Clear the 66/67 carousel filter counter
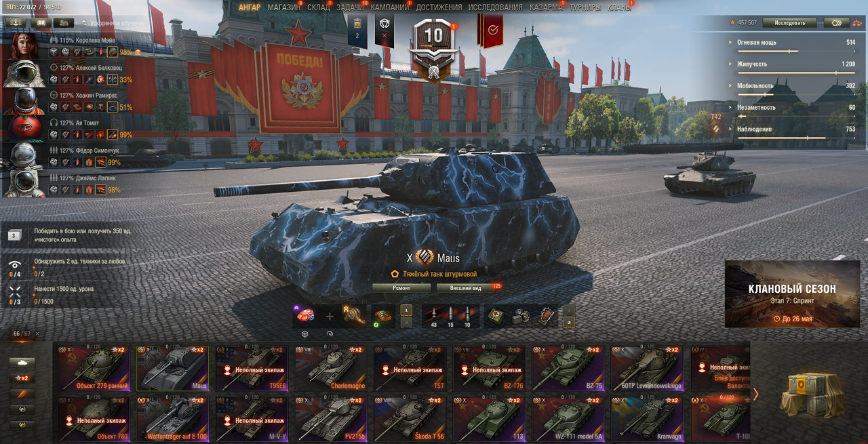The width and height of the screenshot is (868, 444). [x=37, y=334]
